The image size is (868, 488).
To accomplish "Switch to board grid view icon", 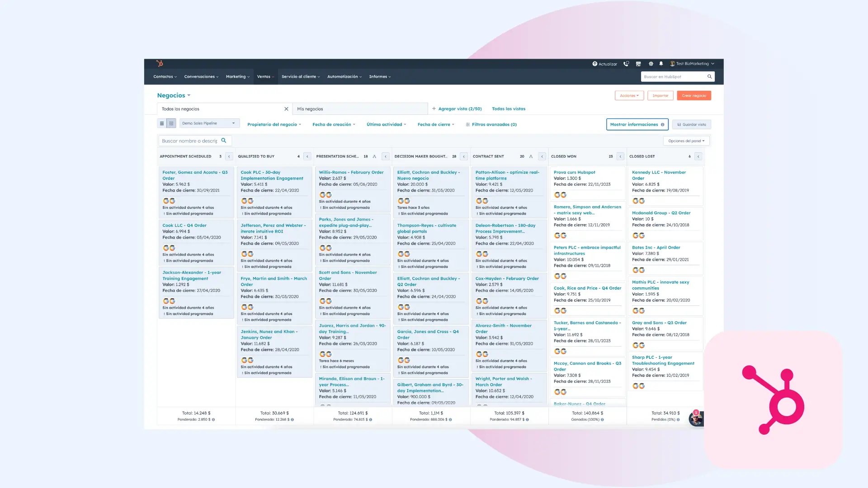I will click(171, 123).
